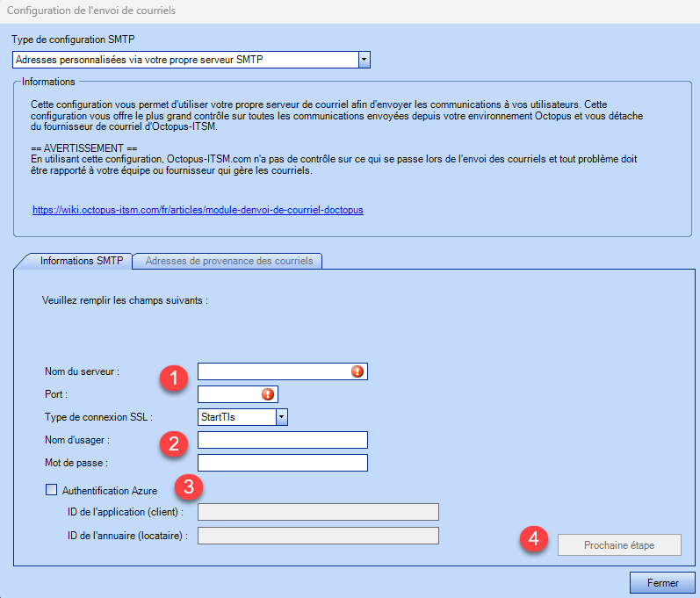Screen dimensions: 700x598
Task: Click the Mot de passe field
Action: click(x=282, y=463)
